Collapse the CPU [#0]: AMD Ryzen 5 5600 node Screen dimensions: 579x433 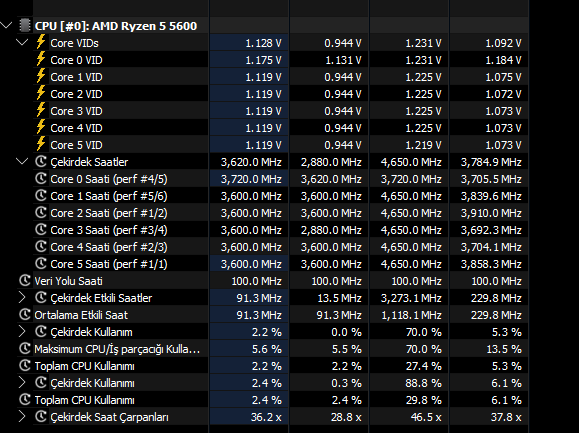point(6,25)
